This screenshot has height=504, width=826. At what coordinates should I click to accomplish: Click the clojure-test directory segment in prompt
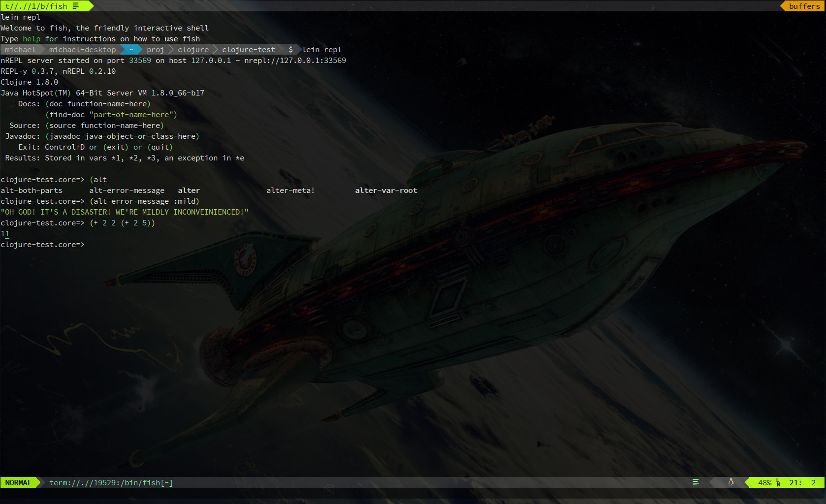tap(248, 50)
